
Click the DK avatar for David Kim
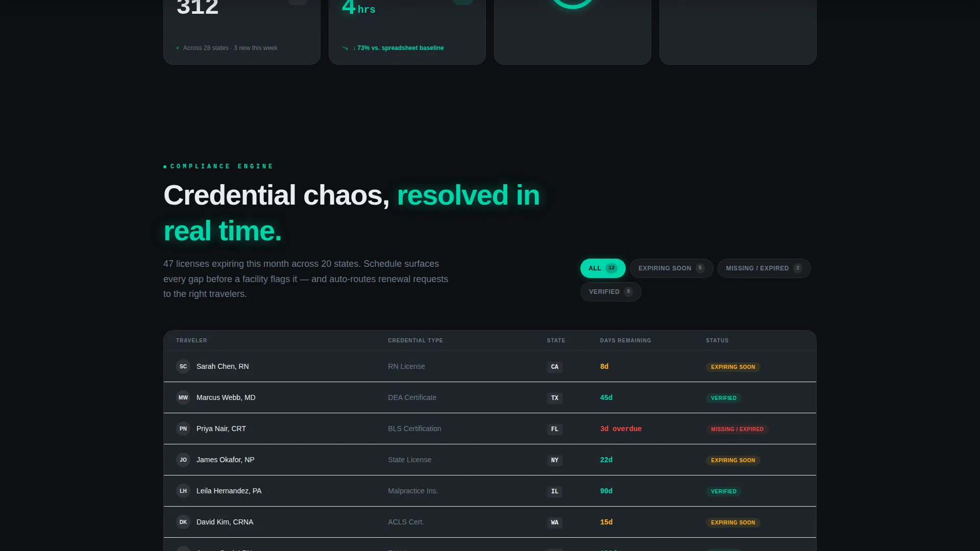[183, 522]
